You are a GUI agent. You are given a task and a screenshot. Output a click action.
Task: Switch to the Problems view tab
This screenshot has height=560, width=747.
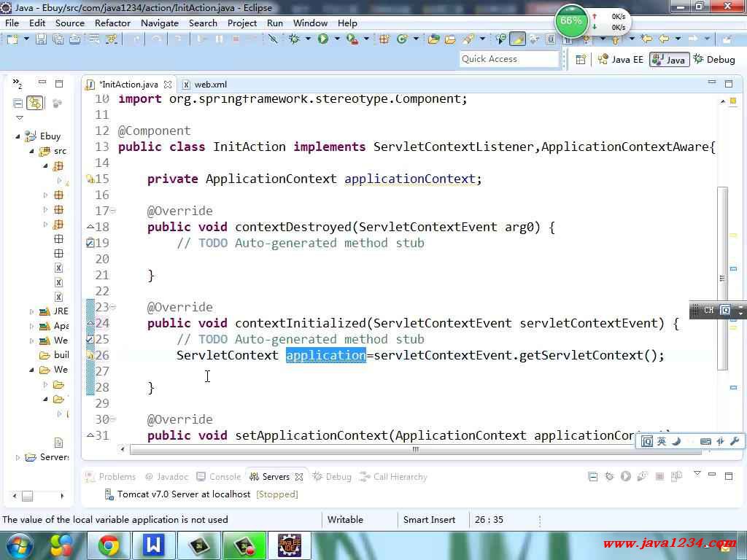click(x=111, y=477)
